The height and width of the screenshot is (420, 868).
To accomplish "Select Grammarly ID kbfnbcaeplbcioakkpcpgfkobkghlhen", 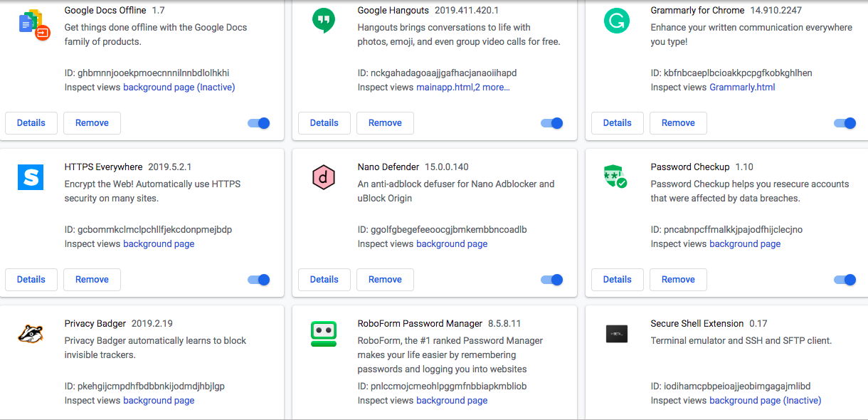I will click(738, 73).
